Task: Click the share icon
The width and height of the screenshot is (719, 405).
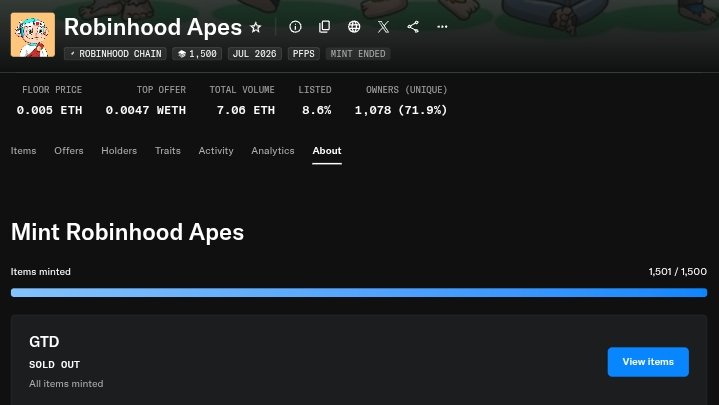Action: click(413, 27)
